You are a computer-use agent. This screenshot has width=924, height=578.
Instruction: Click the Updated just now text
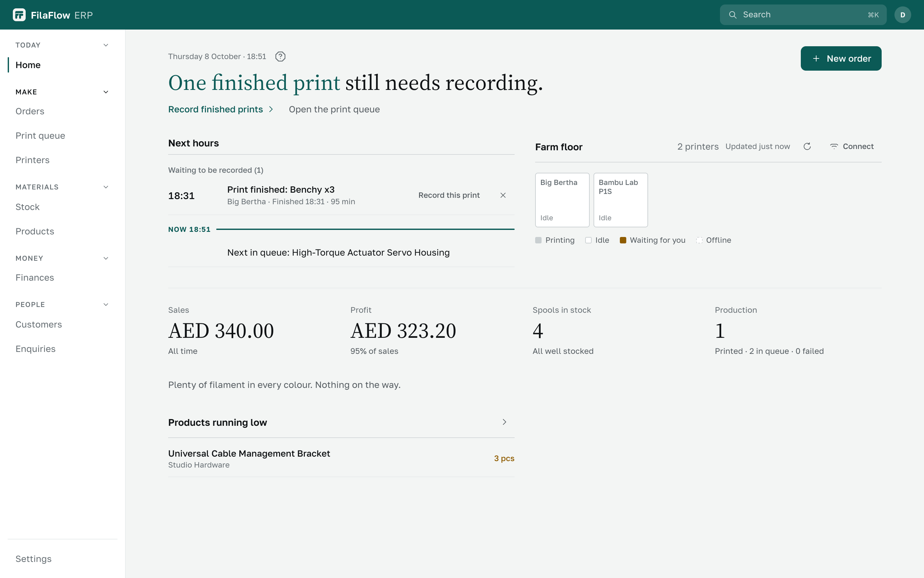coord(757,146)
